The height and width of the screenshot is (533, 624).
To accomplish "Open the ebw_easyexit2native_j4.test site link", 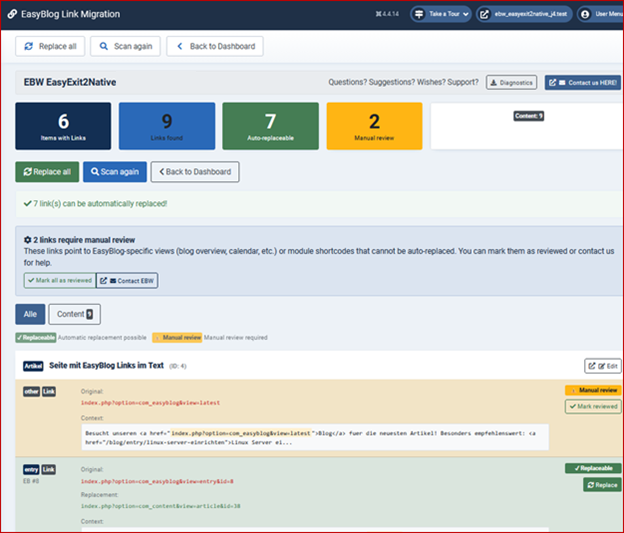I will pyautogui.click(x=525, y=14).
